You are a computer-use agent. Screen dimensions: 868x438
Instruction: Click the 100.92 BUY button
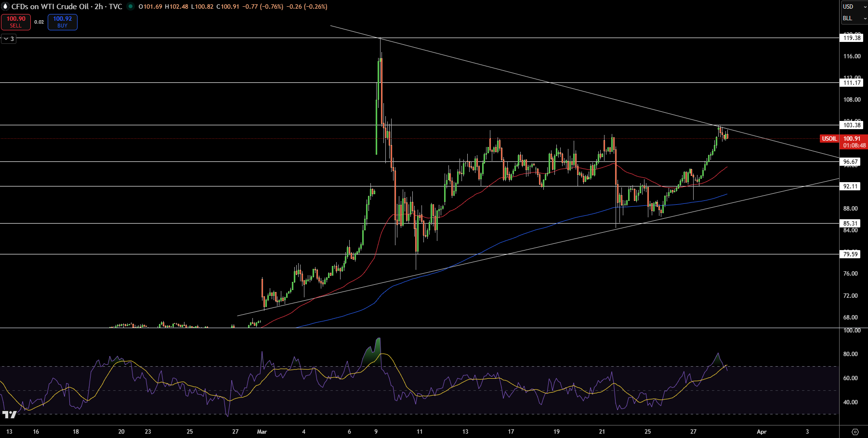pos(63,22)
